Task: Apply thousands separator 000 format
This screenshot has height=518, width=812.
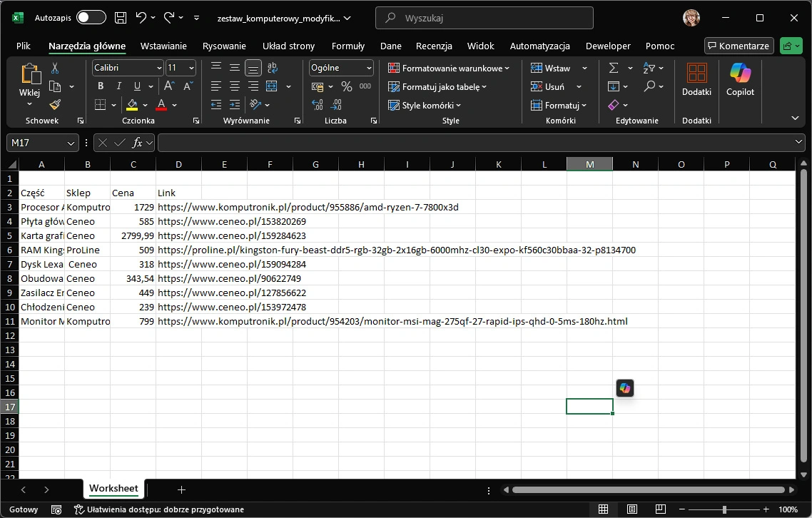Action: point(365,86)
